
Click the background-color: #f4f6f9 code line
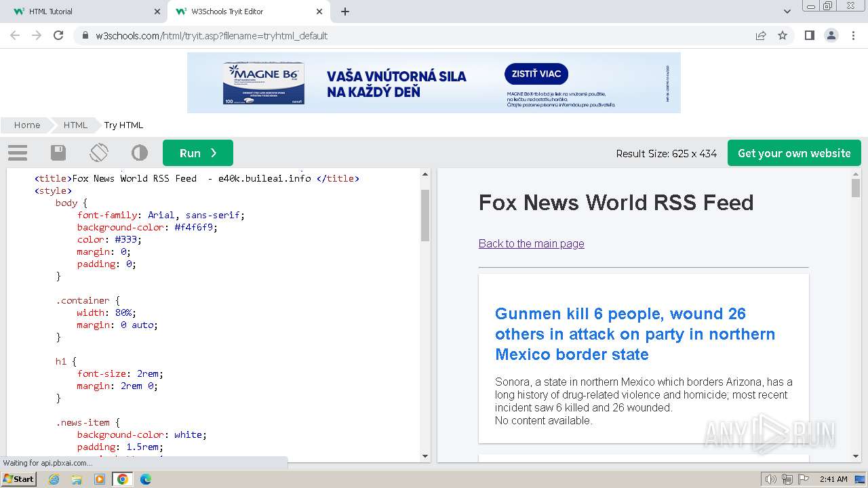147,227
